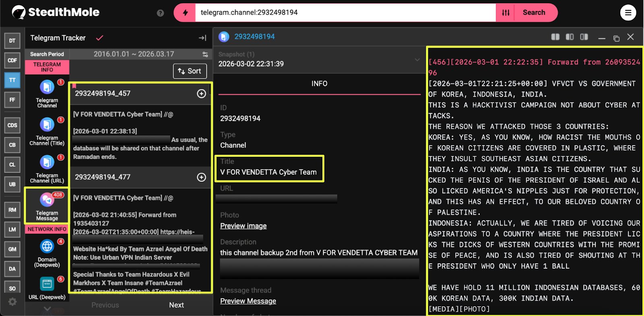Click the help question mark icon
The height and width of the screenshot is (316, 644).
160,13
